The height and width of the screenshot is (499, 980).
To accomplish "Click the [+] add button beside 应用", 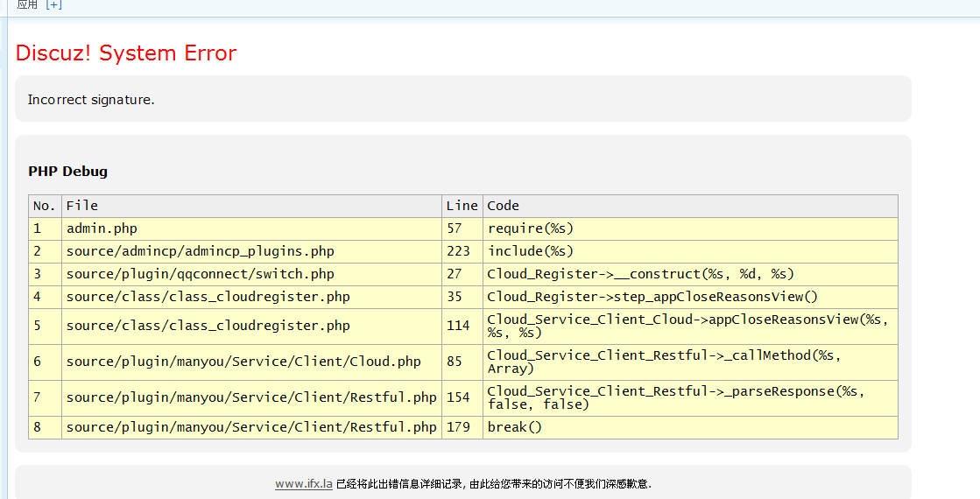I will point(53,4).
